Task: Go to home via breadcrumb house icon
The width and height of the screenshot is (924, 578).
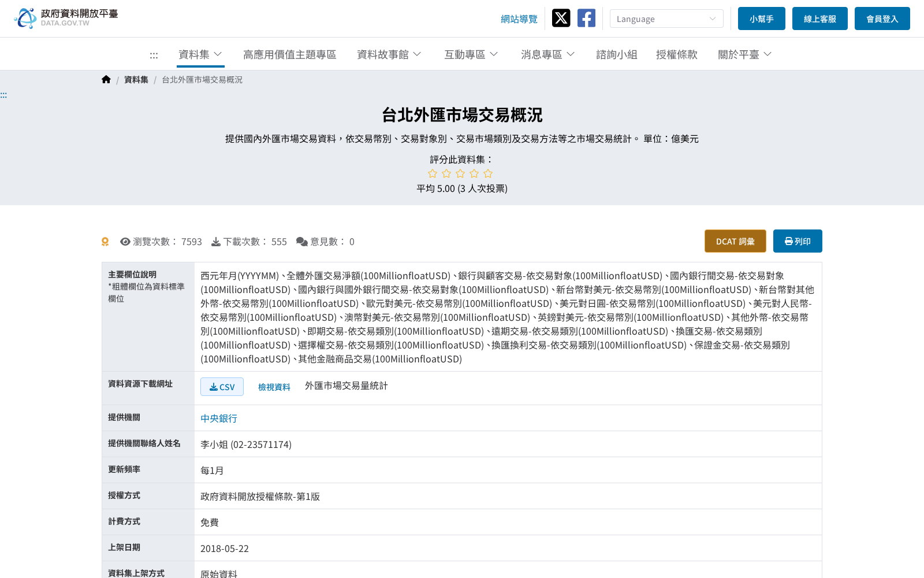Action: click(x=106, y=80)
